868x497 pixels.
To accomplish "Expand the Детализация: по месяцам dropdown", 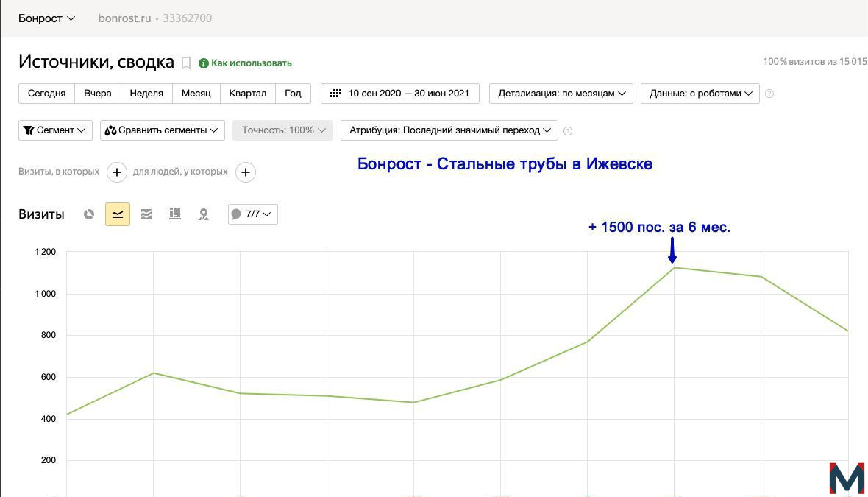I will click(x=561, y=94).
